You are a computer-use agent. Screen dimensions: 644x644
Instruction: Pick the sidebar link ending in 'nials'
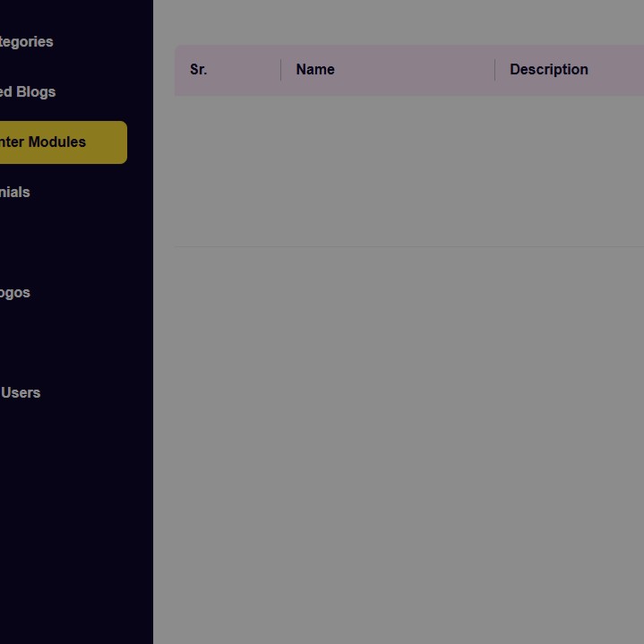(x=15, y=193)
